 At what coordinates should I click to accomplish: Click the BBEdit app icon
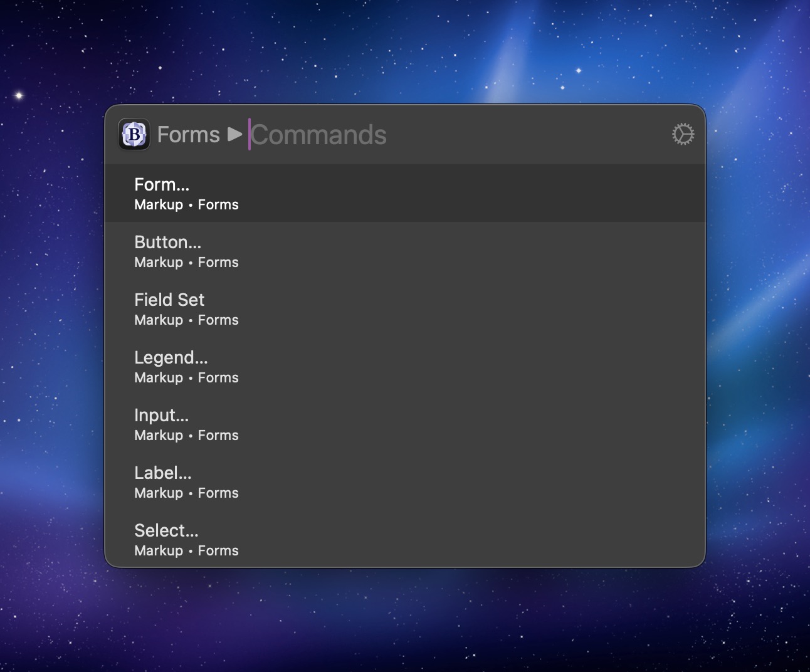coord(134,134)
